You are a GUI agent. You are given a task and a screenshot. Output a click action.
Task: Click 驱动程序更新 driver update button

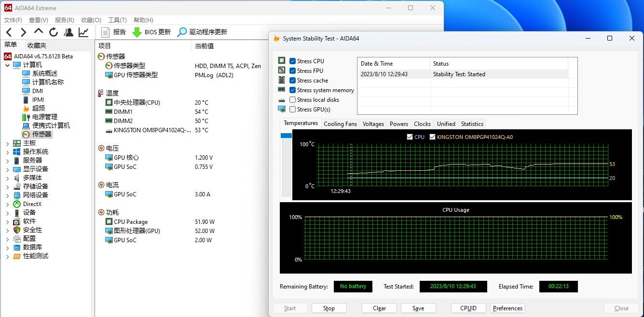(202, 32)
